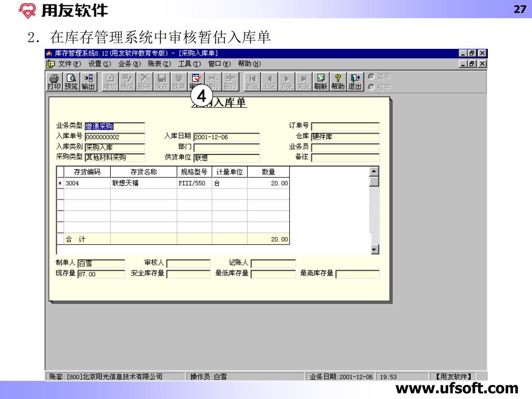Click the 数量 column header
This screenshot has width=532, height=399.
coord(269,172)
